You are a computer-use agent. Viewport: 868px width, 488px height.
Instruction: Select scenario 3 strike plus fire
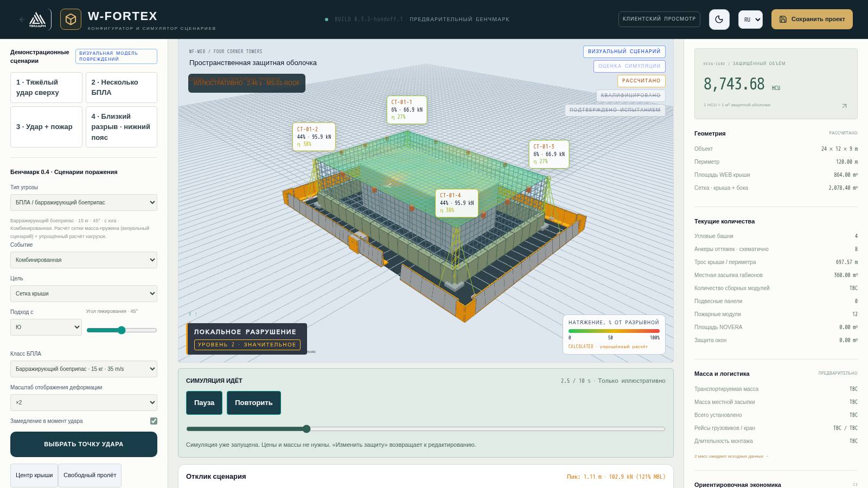point(46,127)
